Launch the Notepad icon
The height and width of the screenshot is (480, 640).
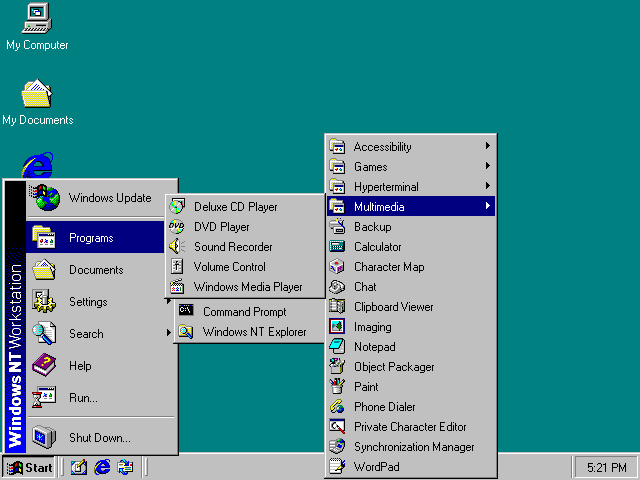tap(337, 347)
